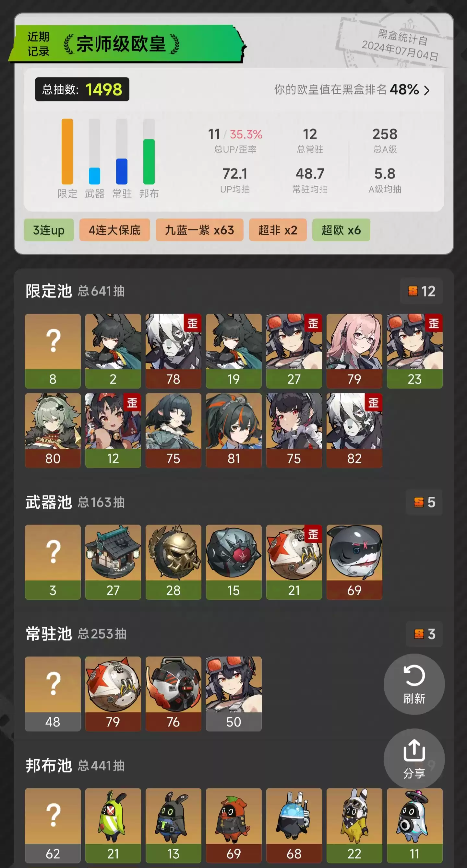Tap the 超欧 x6 tag
The width and height of the screenshot is (467, 868).
(341, 230)
